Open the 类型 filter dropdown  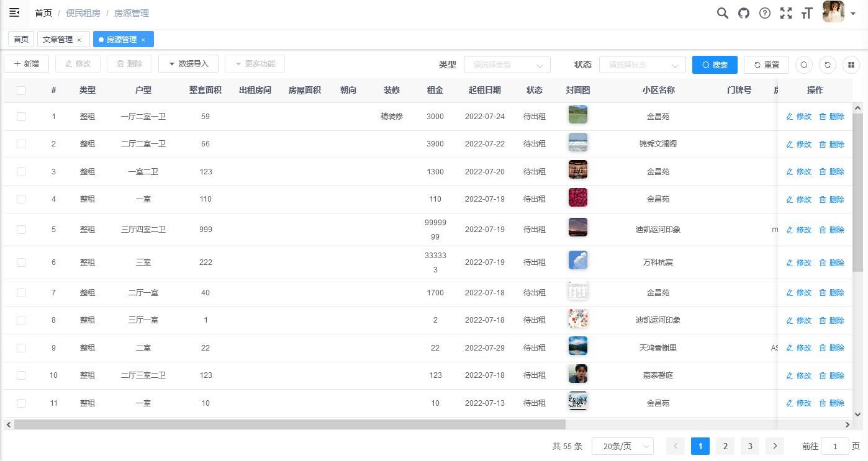point(507,65)
